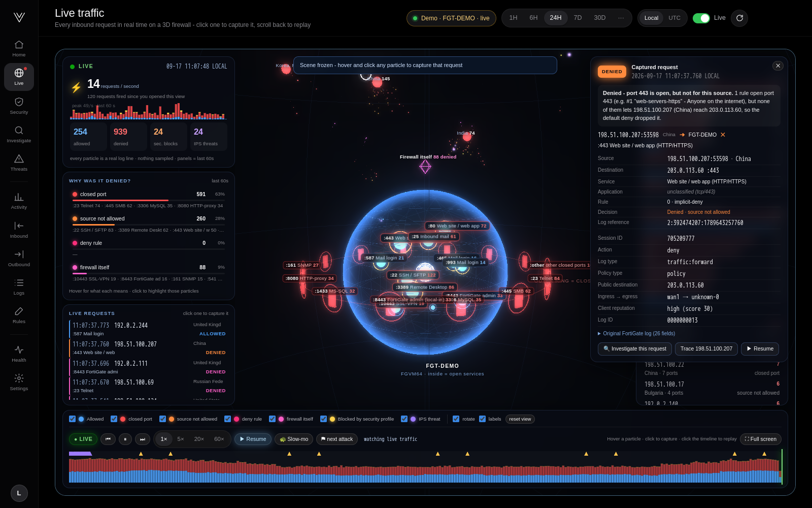Open the Threats sidebar icon
Screen dimensions: 812x508
click(x=19, y=163)
